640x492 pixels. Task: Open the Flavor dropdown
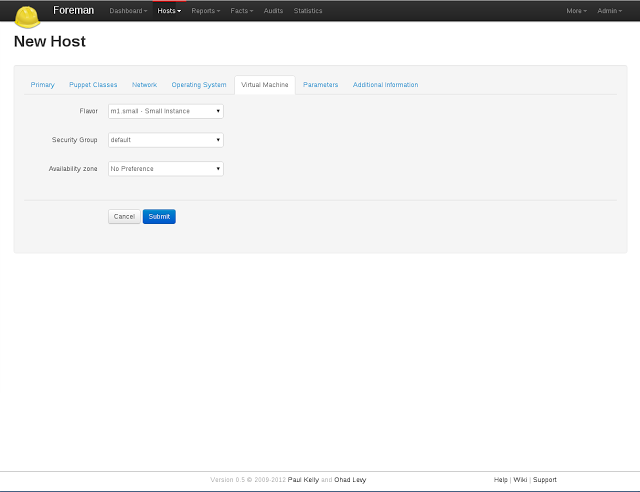pos(166,111)
